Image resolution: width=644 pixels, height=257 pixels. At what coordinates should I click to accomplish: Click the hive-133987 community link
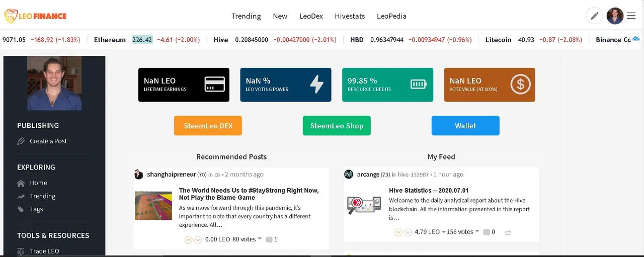click(x=414, y=175)
